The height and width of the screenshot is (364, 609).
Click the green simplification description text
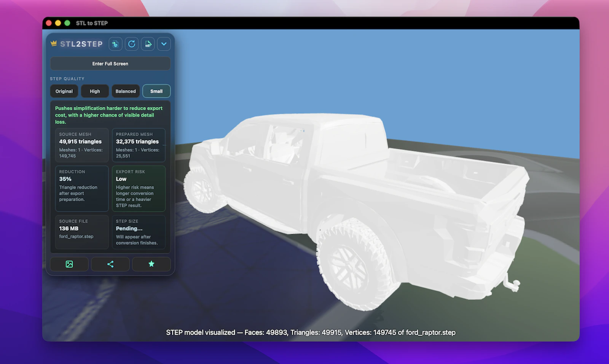[x=109, y=115]
